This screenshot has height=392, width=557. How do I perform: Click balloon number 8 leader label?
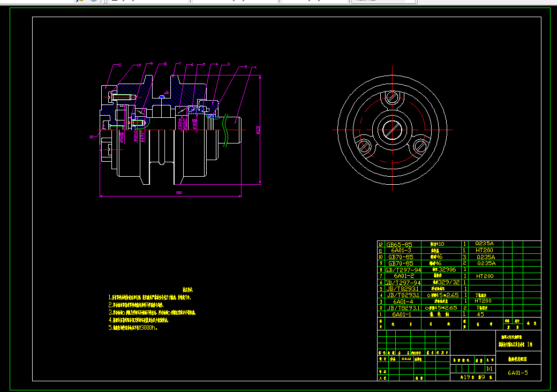(x=165, y=64)
